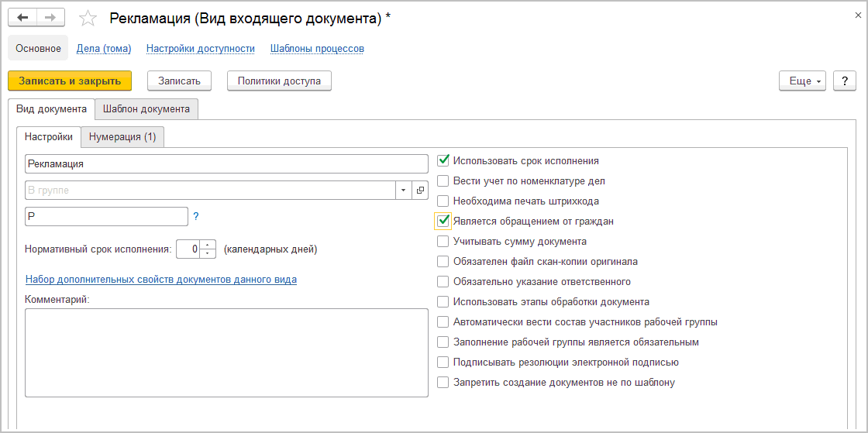The image size is (868, 433).
Task: Click into the "Комментарий" text area
Action: [x=226, y=352]
